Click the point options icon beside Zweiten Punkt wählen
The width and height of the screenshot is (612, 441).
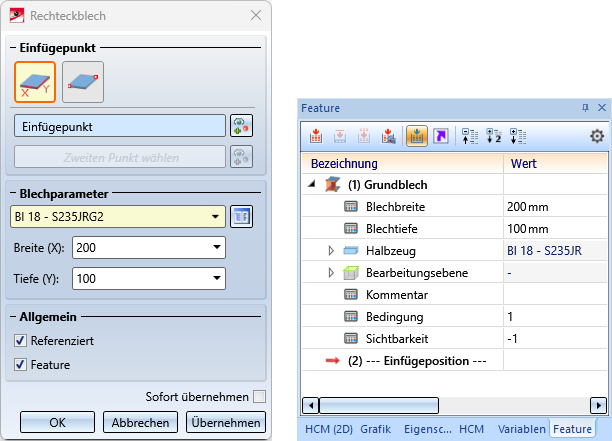tap(241, 157)
